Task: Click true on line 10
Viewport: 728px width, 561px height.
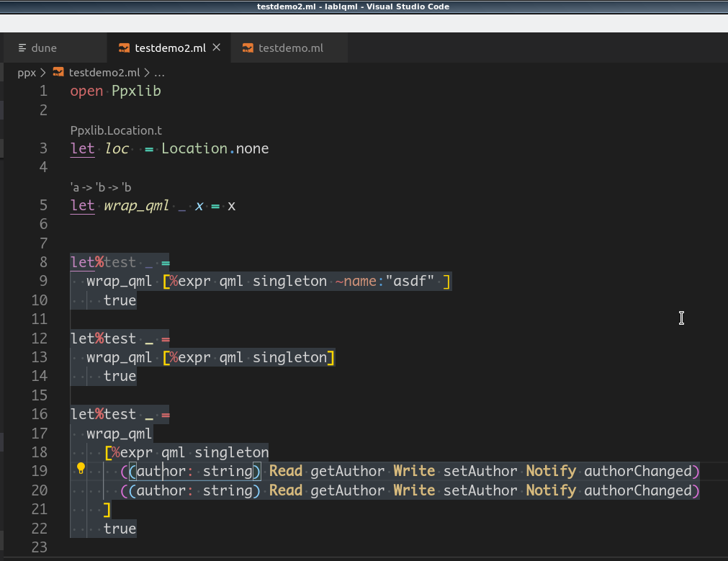Action: 120,300
